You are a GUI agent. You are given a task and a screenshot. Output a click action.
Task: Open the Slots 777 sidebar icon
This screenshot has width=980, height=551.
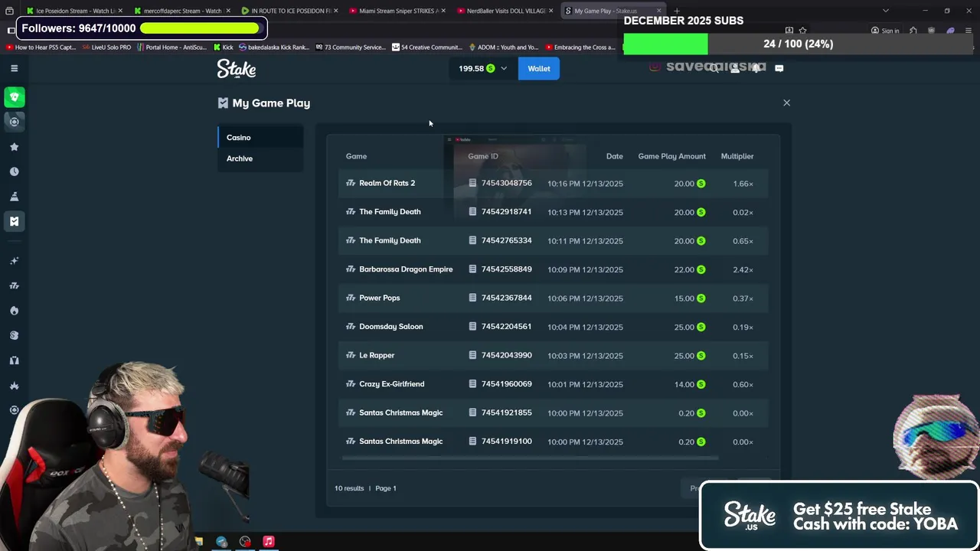14,285
